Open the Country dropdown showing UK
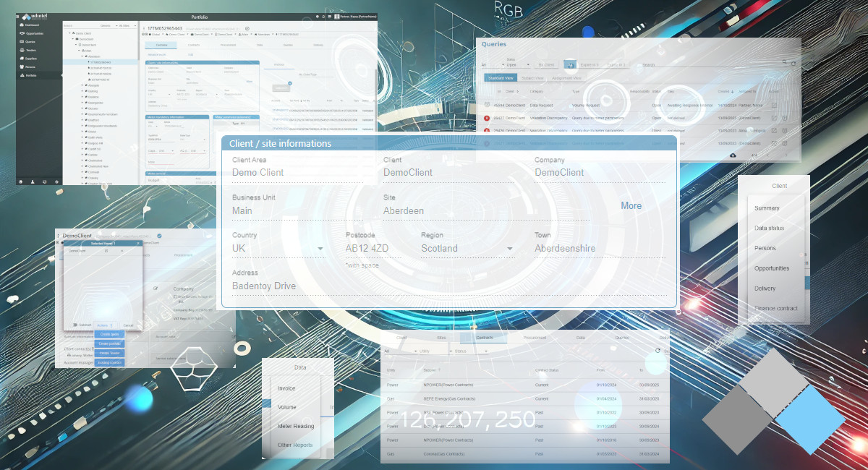This screenshot has height=470, width=868. [278, 249]
